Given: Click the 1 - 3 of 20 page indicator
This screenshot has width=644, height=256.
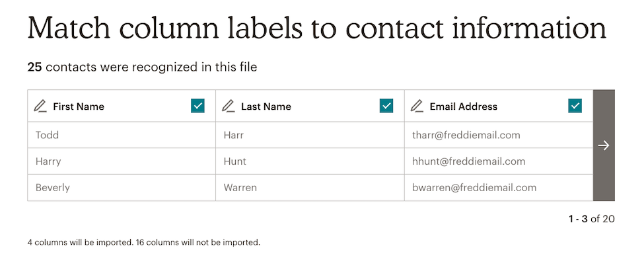Looking at the screenshot, I should coord(591,219).
